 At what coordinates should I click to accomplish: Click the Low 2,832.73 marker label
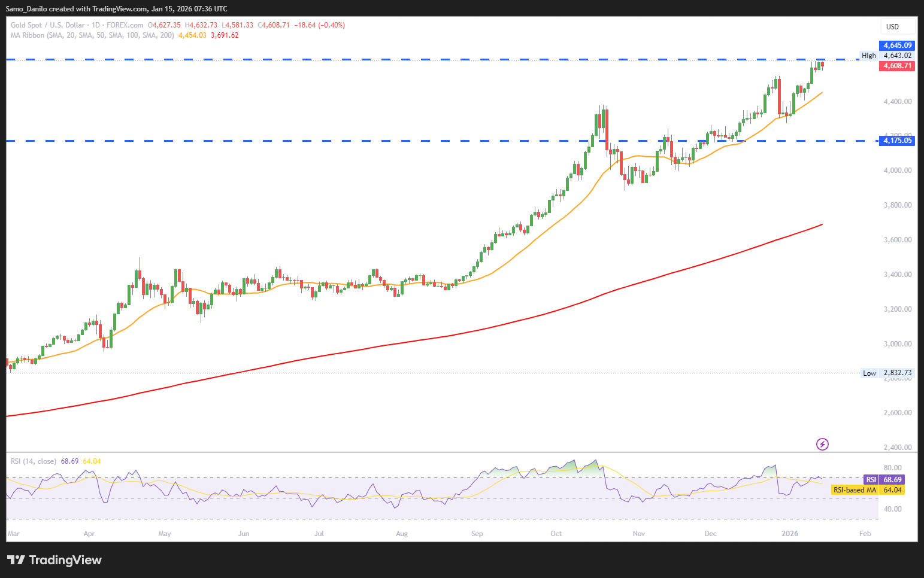click(x=887, y=373)
